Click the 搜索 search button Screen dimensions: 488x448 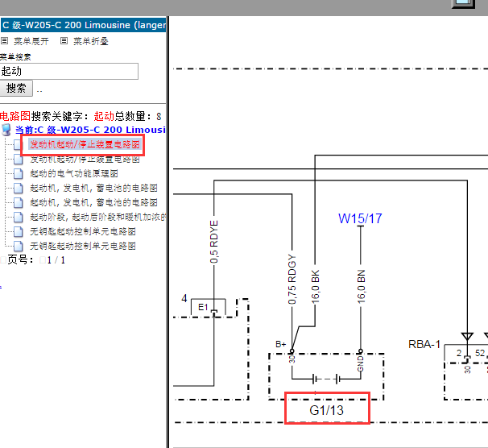pos(16,89)
